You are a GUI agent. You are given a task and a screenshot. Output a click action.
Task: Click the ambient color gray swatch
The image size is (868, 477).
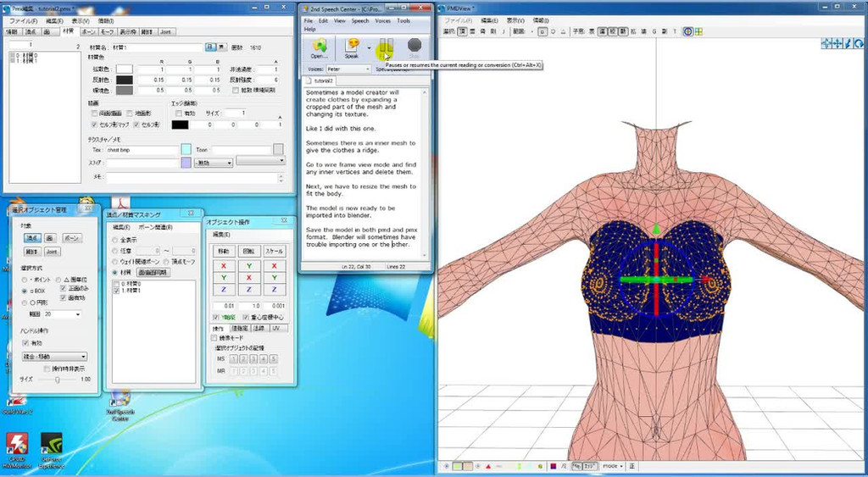point(125,91)
